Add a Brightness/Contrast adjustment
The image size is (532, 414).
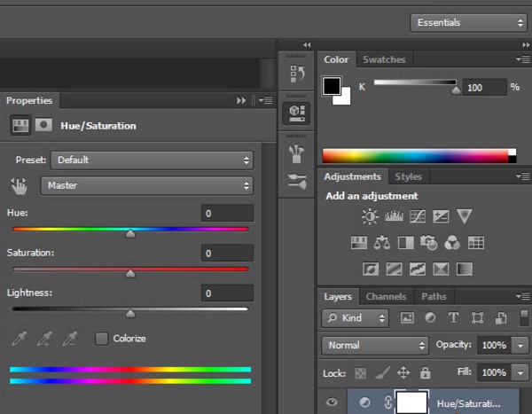click(x=370, y=216)
